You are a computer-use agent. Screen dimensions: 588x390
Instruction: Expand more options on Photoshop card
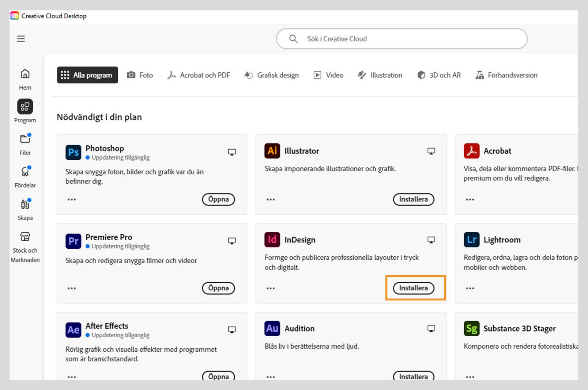pos(72,200)
